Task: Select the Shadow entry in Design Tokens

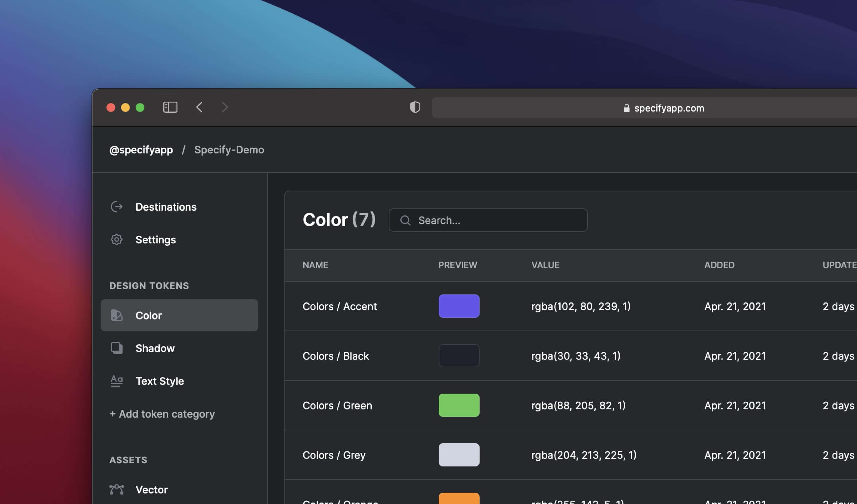Action: point(155,348)
